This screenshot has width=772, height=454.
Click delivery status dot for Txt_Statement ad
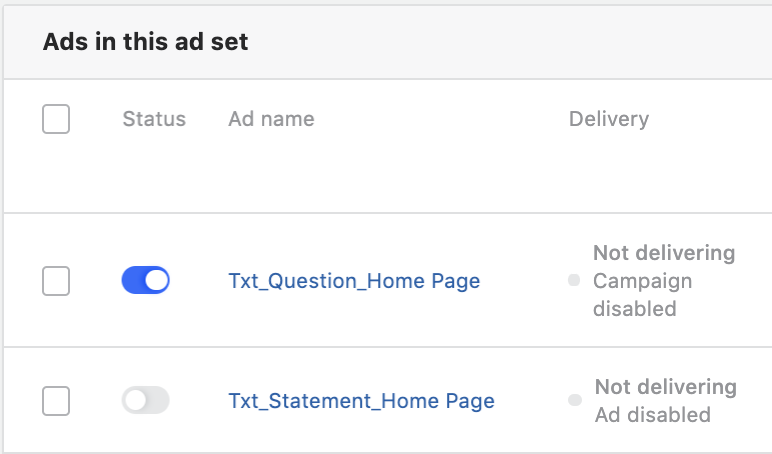[x=574, y=400]
